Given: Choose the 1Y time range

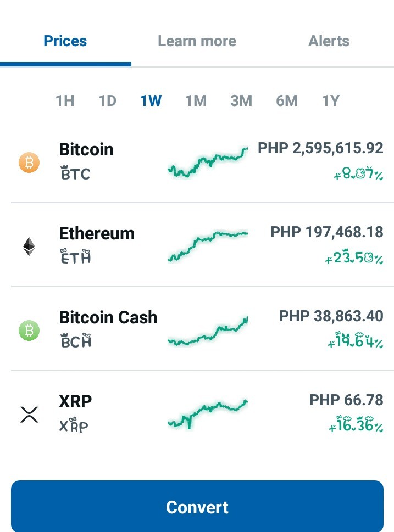Looking at the screenshot, I should (330, 101).
